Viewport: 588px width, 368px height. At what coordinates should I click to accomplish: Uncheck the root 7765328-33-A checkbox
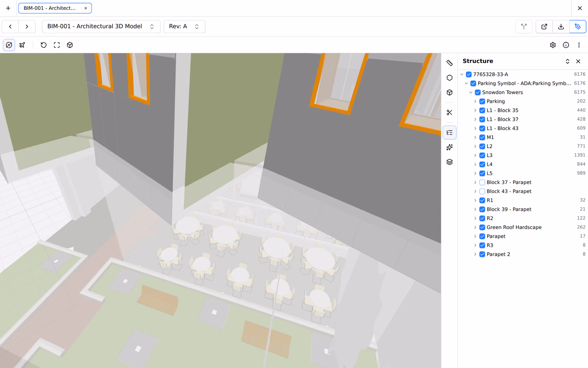(x=469, y=74)
